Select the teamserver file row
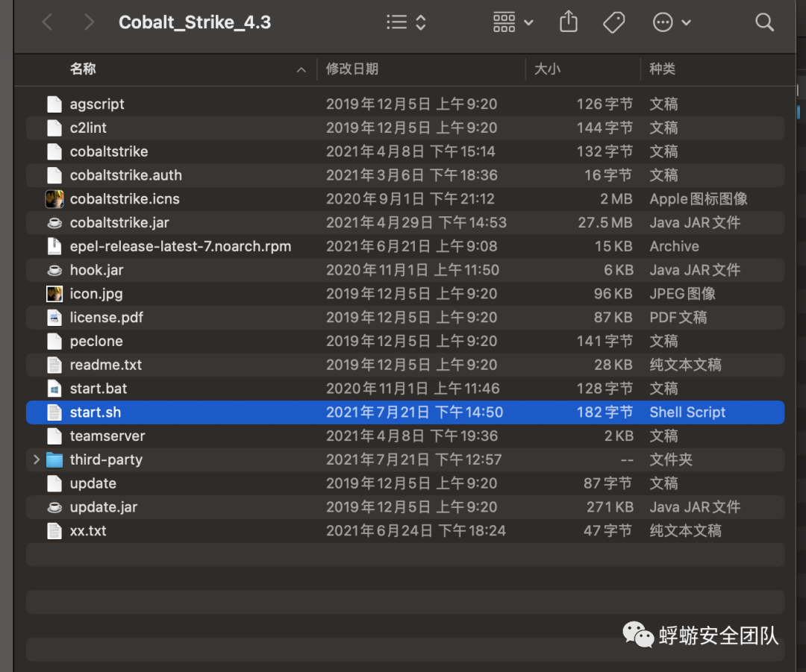This screenshot has width=806, height=672. 107,436
